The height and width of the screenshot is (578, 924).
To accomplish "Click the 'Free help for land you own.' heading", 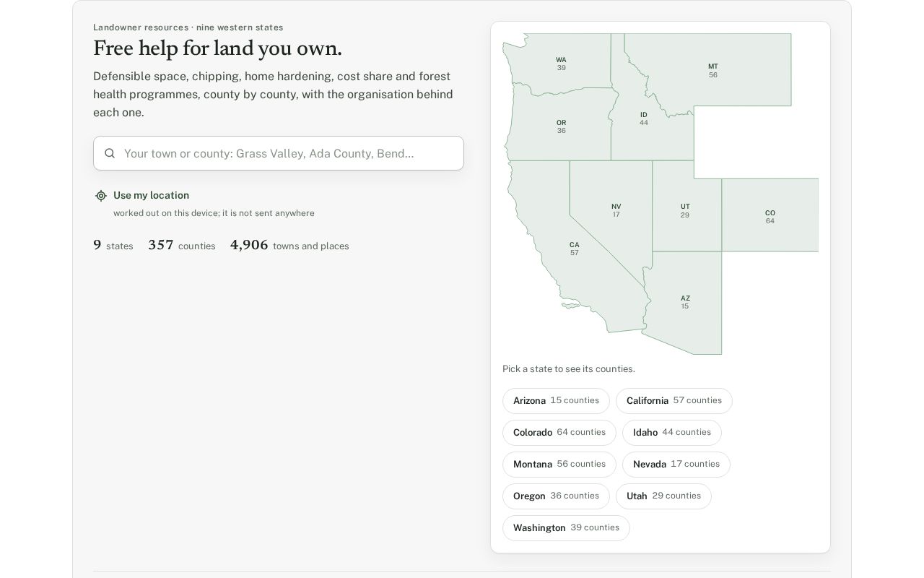I will pos(217,48).
